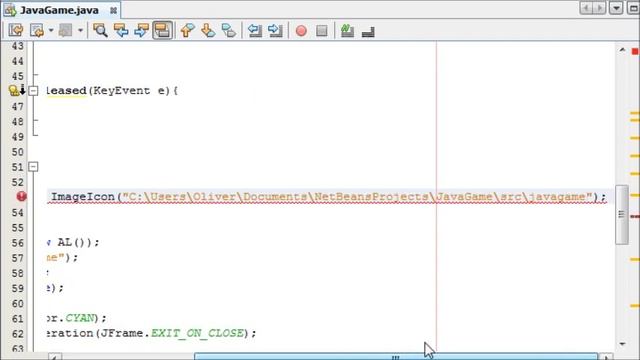Click the Find Selection magnifier icon
This screenshot has height=360, width=640.
coord(100,30)
